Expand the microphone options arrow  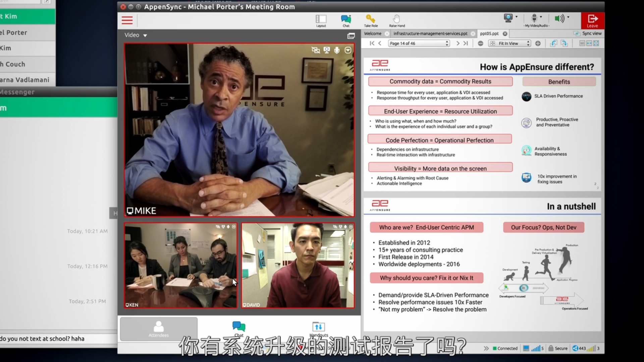(x=541, y=17)
